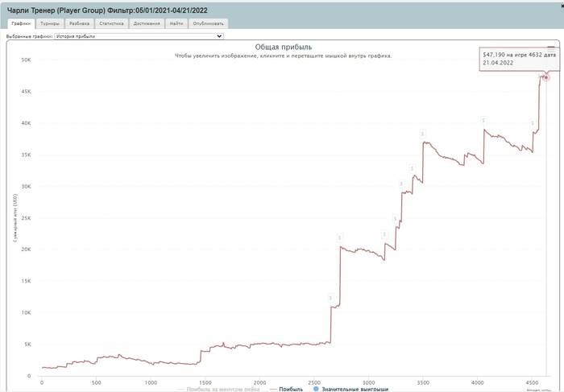Switch to the Турниры tab
This screenshot has width=564, height=392.
point(50,23)
